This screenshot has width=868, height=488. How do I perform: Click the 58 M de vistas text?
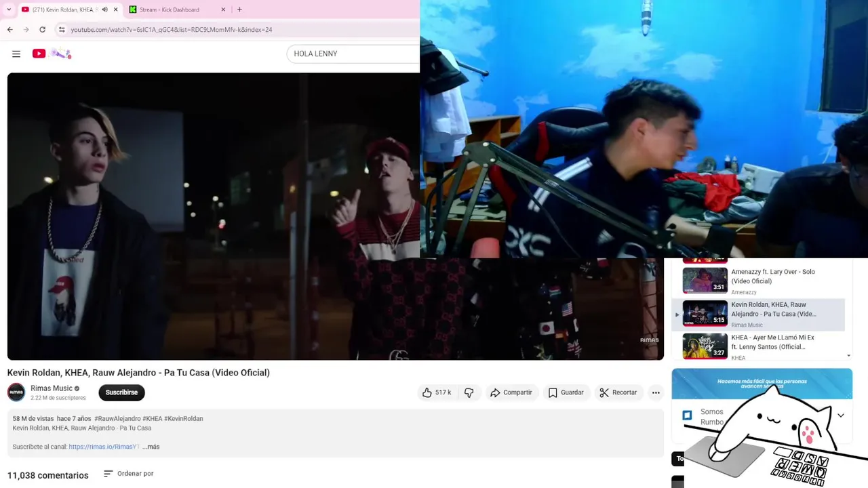33,419
